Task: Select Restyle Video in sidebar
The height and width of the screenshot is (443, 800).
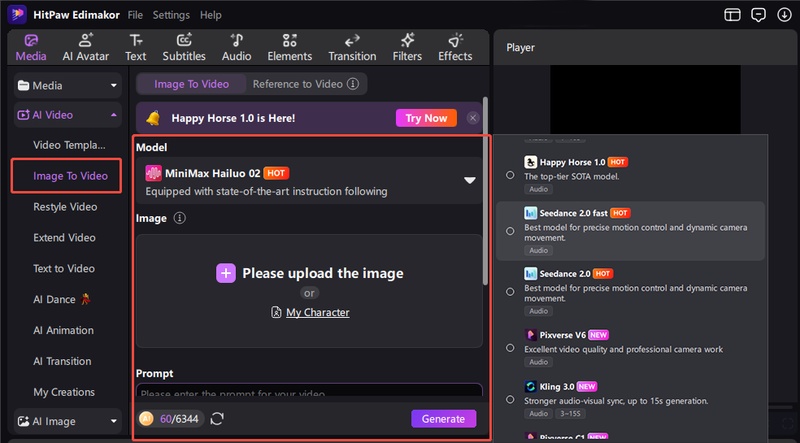Action: click(x=65, y=207)
